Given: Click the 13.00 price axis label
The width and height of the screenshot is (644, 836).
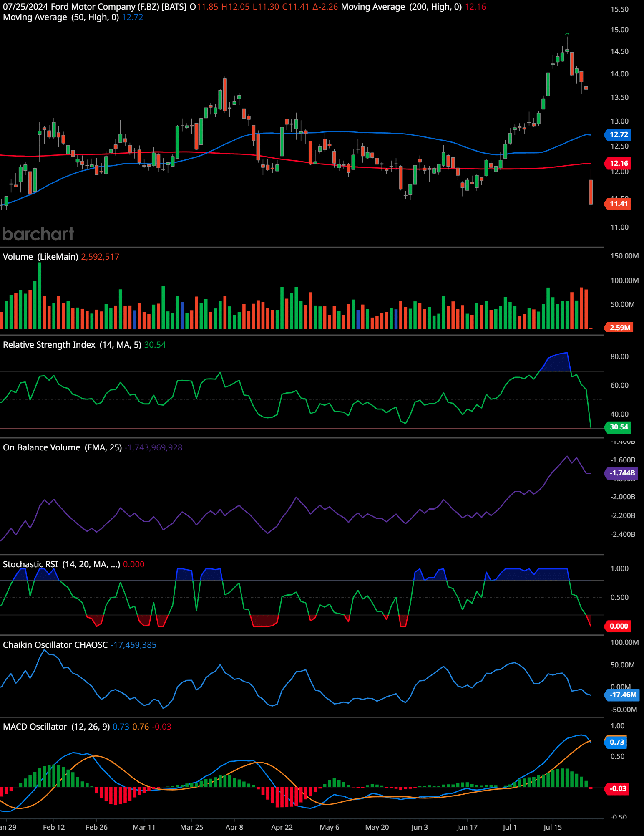Looking at the screenshot, I should [x=619, y=121].
